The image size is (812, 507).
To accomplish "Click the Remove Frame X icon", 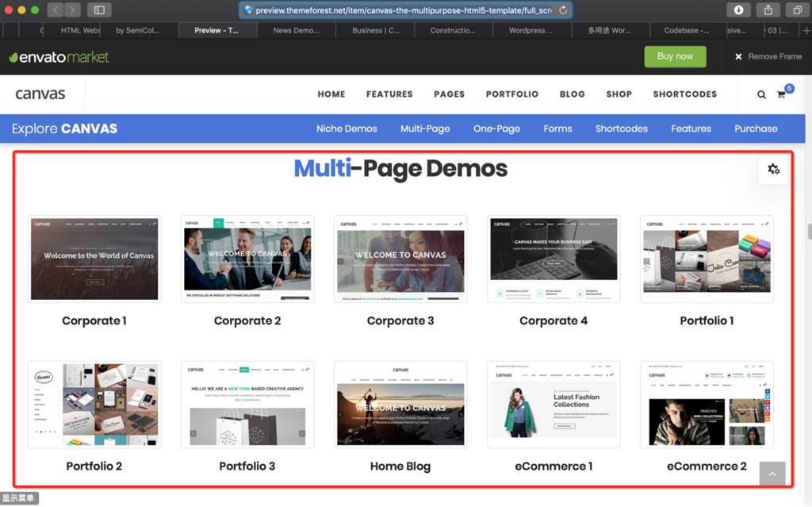I will [738, 56].
